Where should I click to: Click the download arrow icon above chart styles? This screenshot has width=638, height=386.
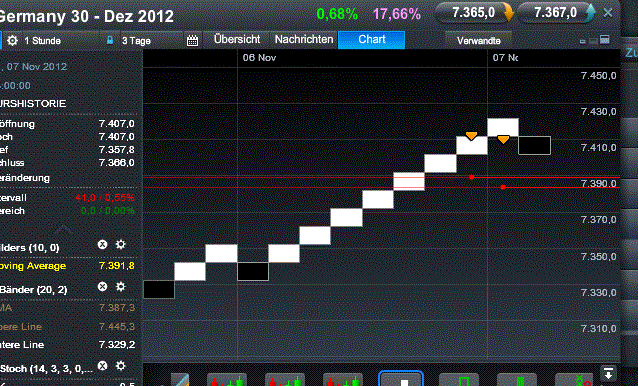point(608,373)
